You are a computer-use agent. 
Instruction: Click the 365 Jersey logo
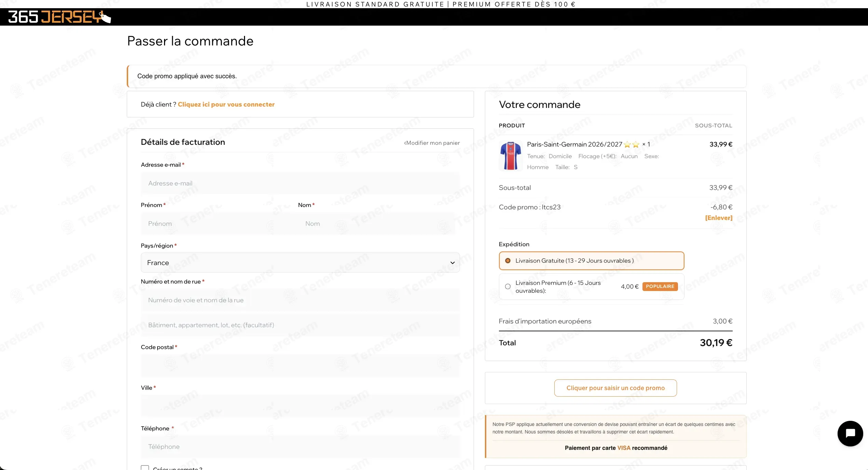pos(59,17)
